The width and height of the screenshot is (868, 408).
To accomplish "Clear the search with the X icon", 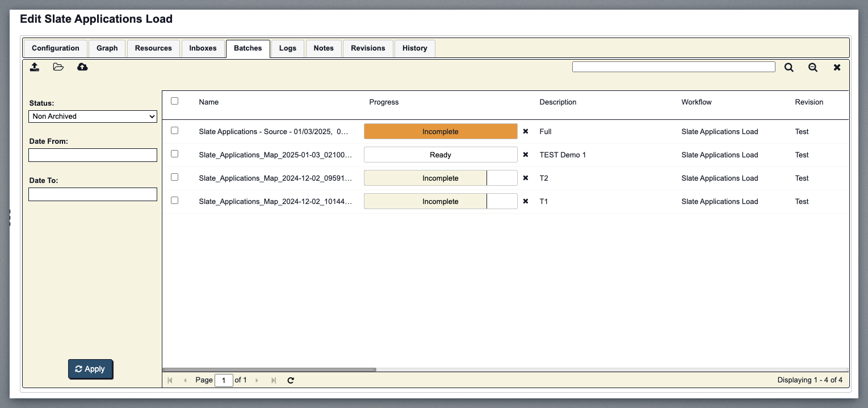I will pyautogui.click(x=837, y=67).
